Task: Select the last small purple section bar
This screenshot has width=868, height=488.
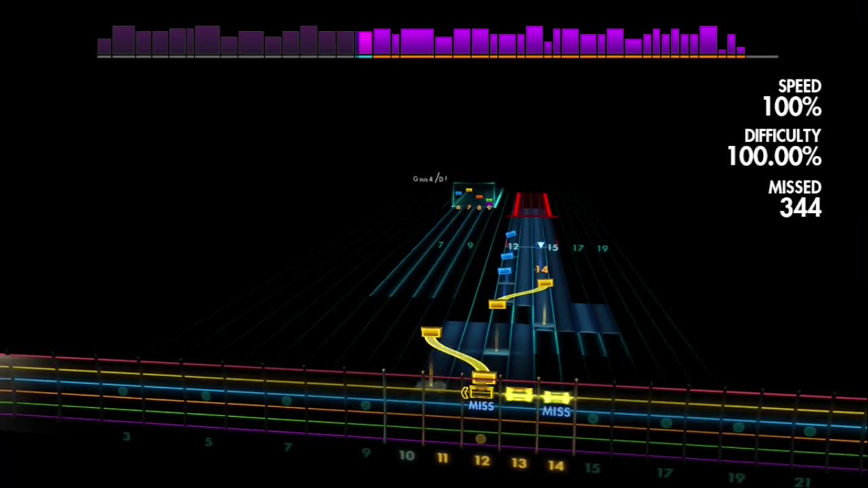Action: pyautogui.click(x=741, y=51)
